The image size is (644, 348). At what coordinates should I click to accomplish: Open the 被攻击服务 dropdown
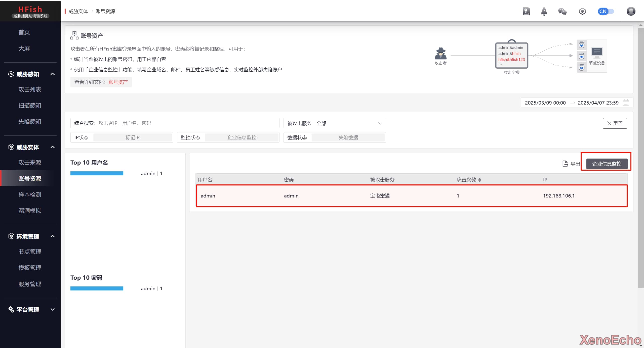(x=335, y=123)
